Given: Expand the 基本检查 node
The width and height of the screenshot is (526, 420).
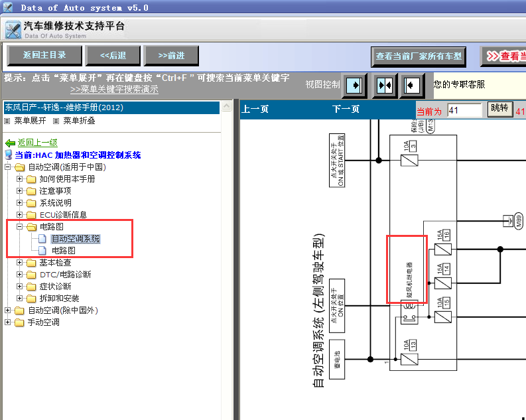Looking at the screenshot, I should click(19, 262).
